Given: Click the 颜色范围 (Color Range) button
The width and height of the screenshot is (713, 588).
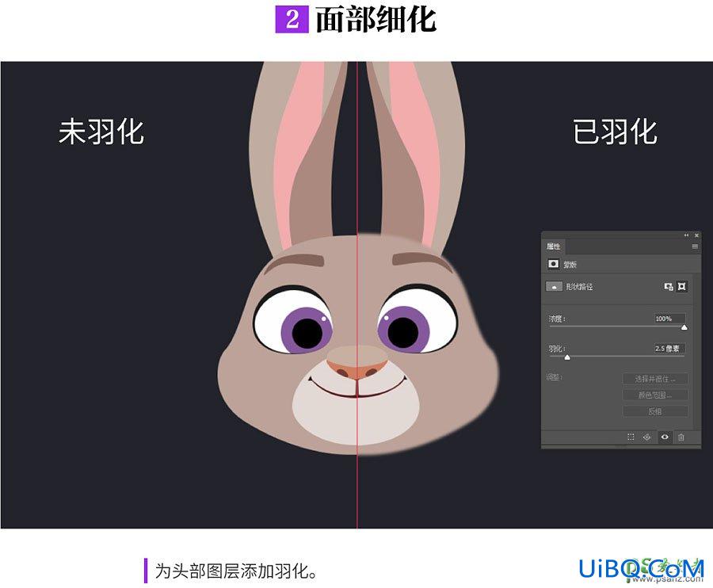Looking at the screenshot, I should point(655,395).
